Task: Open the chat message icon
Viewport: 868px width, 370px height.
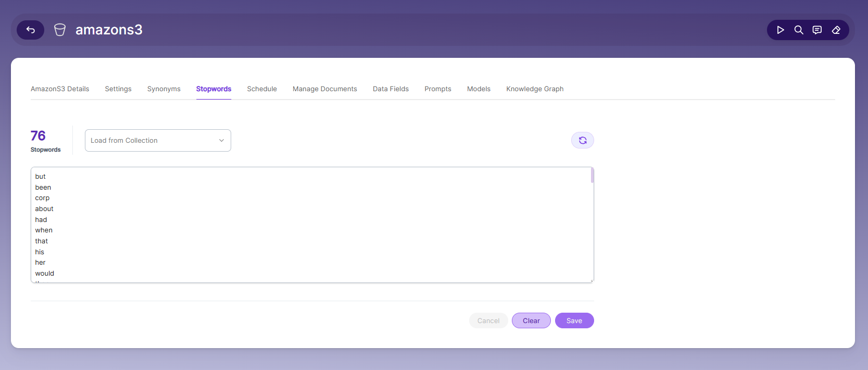Action: 817,30
